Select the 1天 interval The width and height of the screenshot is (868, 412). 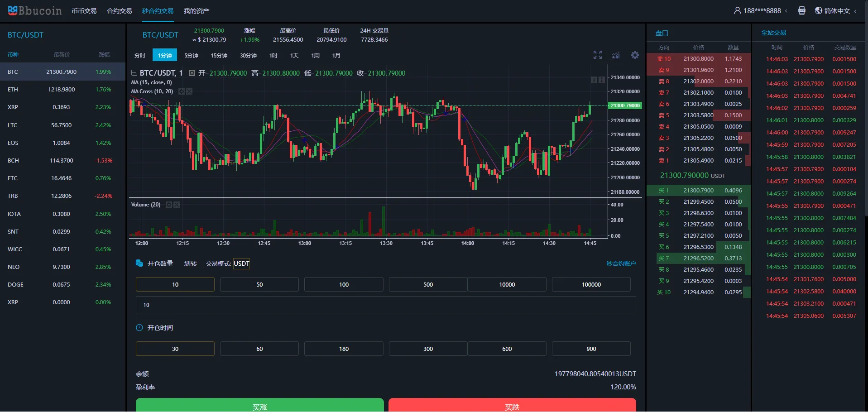[294, 55]
